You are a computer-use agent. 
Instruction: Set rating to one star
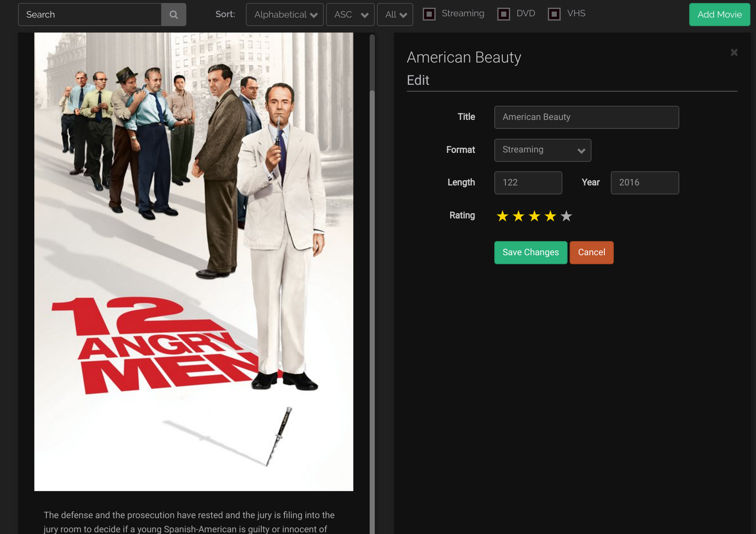(x=502, y=216)
